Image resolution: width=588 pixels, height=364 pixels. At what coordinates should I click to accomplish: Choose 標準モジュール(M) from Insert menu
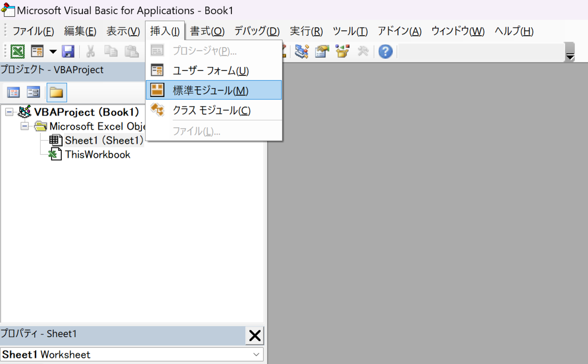tap(214, 90)
